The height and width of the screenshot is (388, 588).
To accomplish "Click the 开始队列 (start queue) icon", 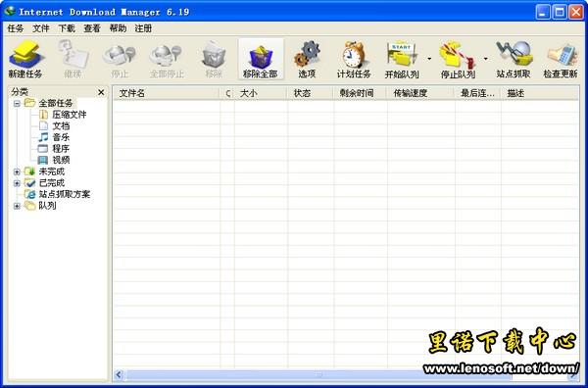I will pyautogui.click(x=402, y=59).
